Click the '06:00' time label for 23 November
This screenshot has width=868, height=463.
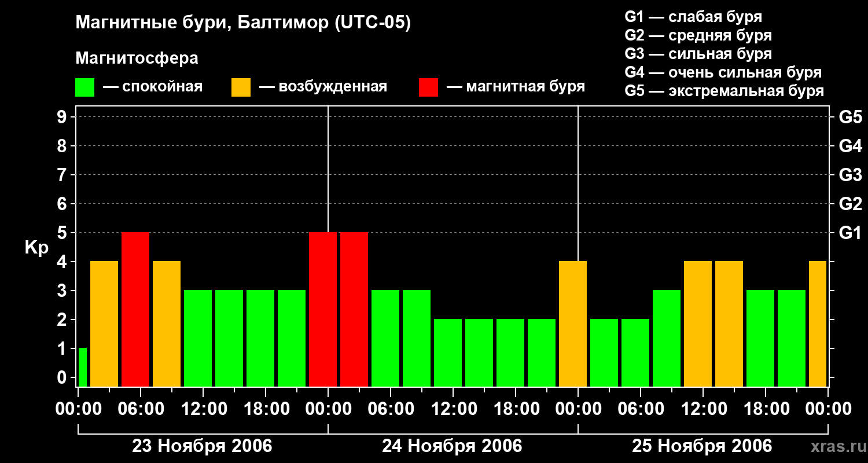point(141,409)
